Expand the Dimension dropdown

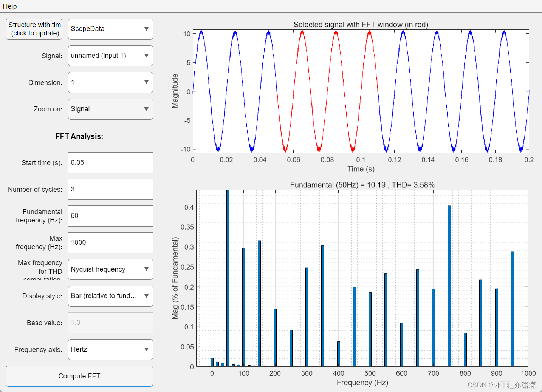110,82
